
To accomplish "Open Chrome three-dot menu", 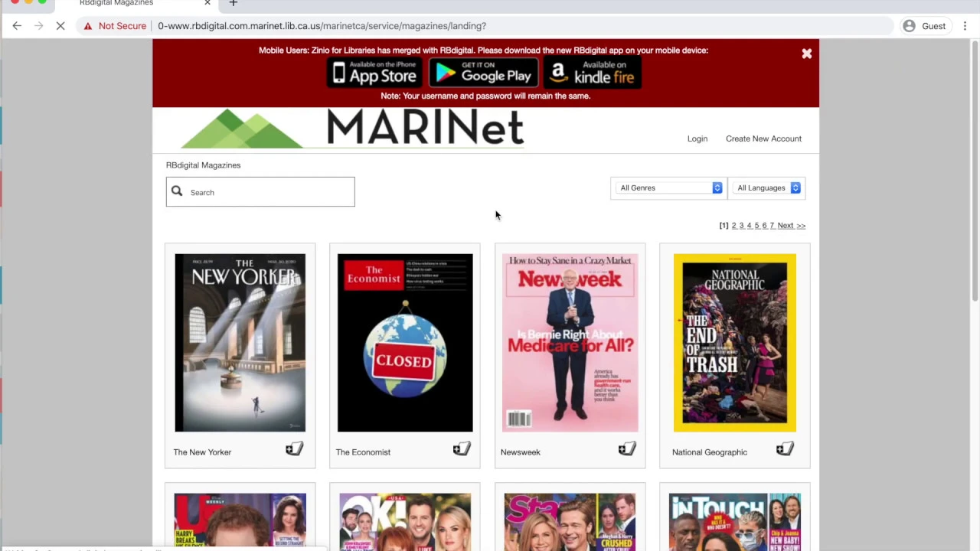I will [x=965, y=26].
